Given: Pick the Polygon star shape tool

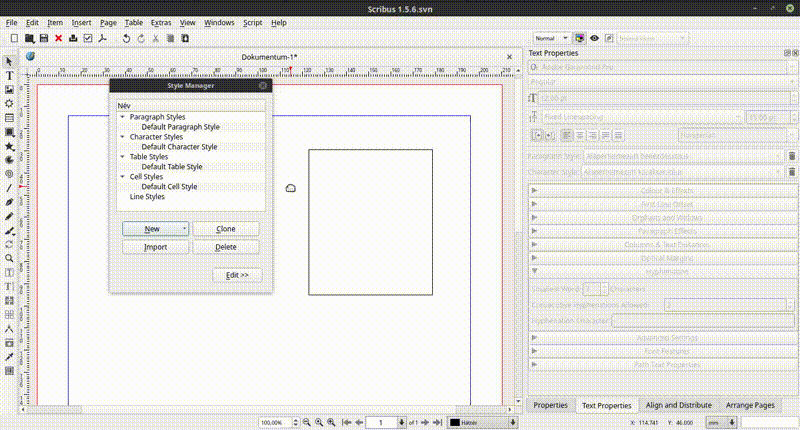Looking at the screenshot, I should point(9,146).
